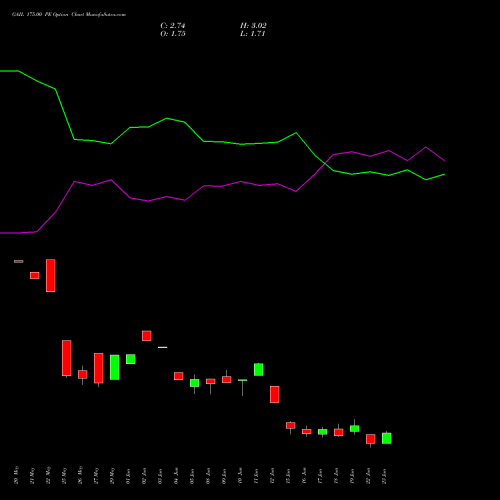This screenshot has height=500, width=500.
Task: Click the '23 Jun' date axis label
Action: [x=384, y=476]
